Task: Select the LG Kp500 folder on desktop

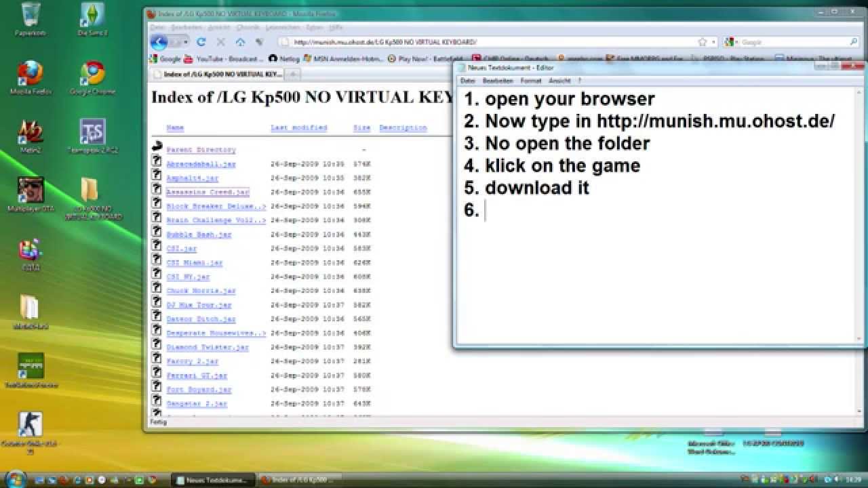Action: [92, 198]
